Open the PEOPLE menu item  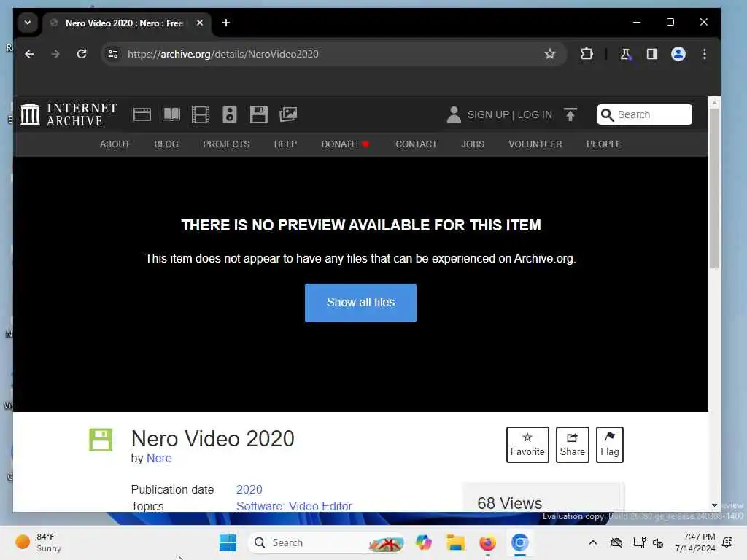[x=603, y=144]
